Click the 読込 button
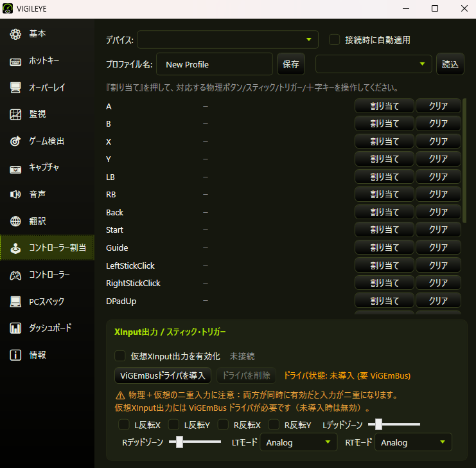Viewport: 476px width, 468px height. 450,64
